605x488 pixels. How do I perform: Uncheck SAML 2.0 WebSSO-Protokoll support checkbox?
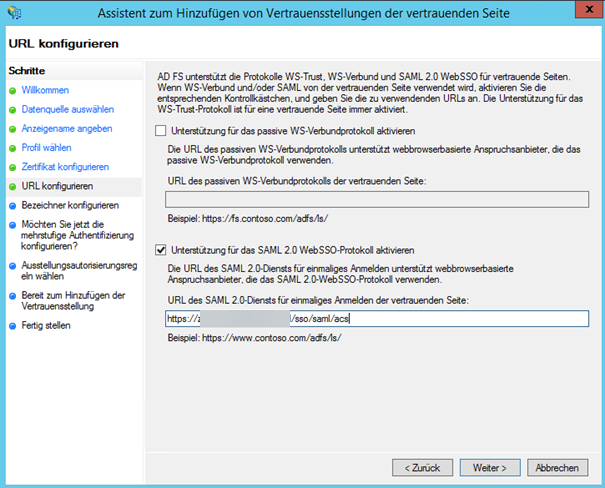click(x=161, y=250)
